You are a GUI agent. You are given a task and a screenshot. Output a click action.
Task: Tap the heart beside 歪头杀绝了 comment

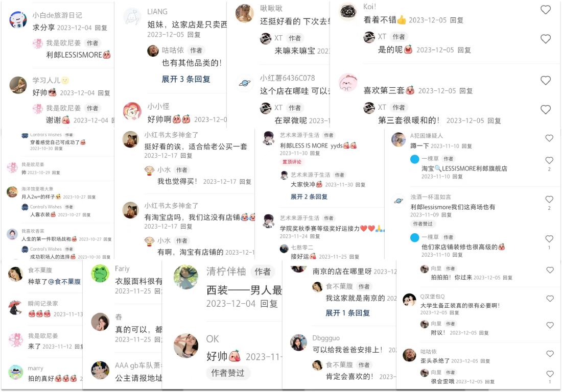550,354
